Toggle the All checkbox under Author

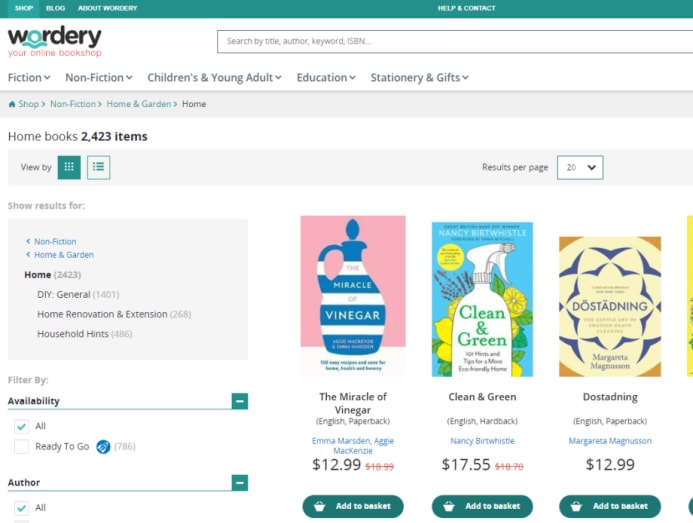click(x=21, y=507)
